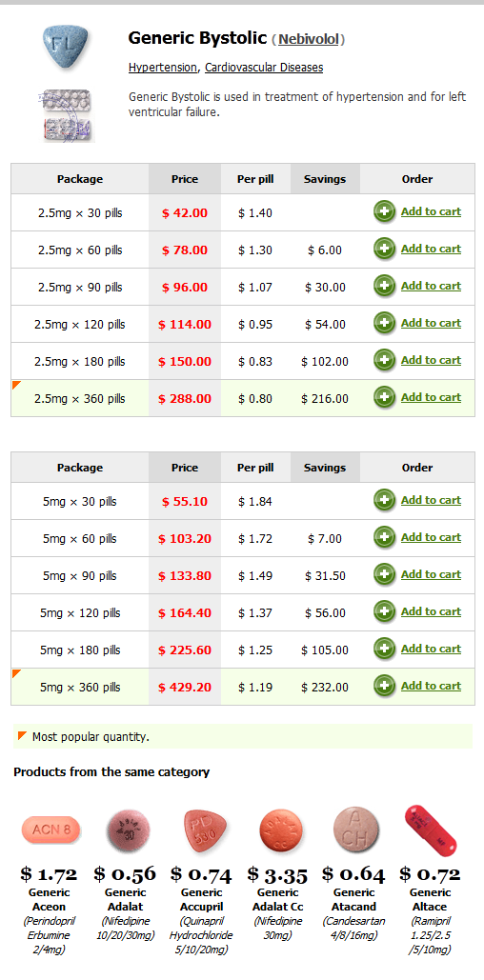Open the Hypertension category link
The height and width of the screenshot is (980, 484).
pyautogui.click(x=163, y=67)
